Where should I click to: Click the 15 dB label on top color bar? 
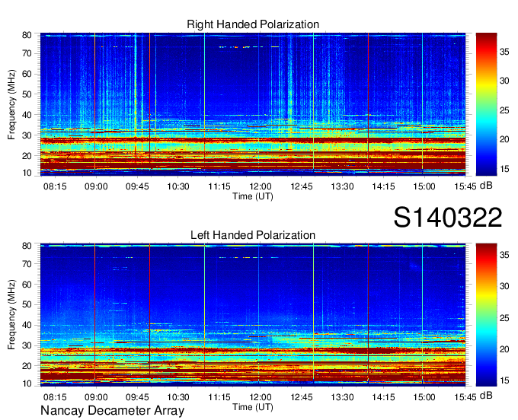[x=504, y=169]
